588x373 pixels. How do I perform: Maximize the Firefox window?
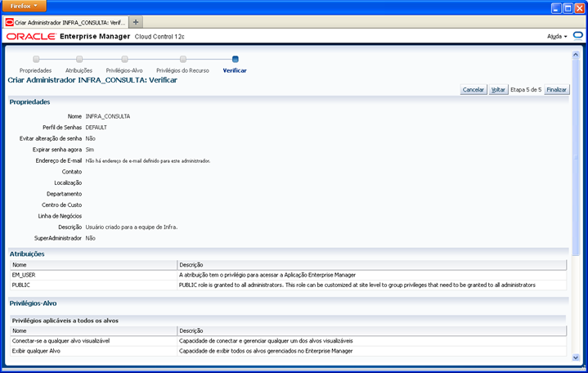[568, 8]
